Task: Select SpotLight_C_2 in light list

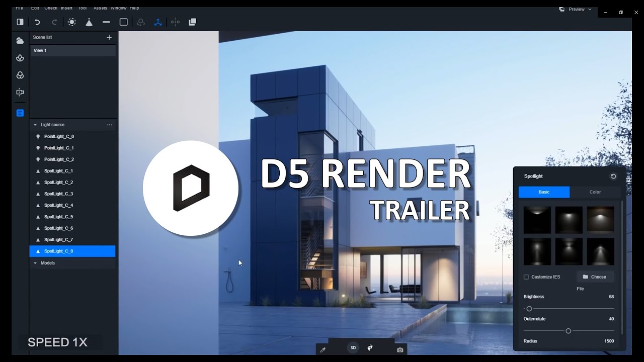Action: (72, 183)
